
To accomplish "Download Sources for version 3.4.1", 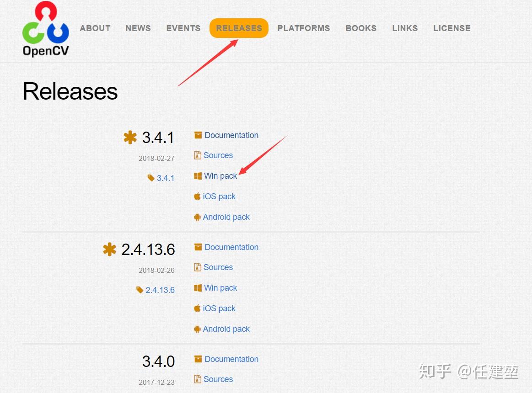I will click(x=218, y=155).
